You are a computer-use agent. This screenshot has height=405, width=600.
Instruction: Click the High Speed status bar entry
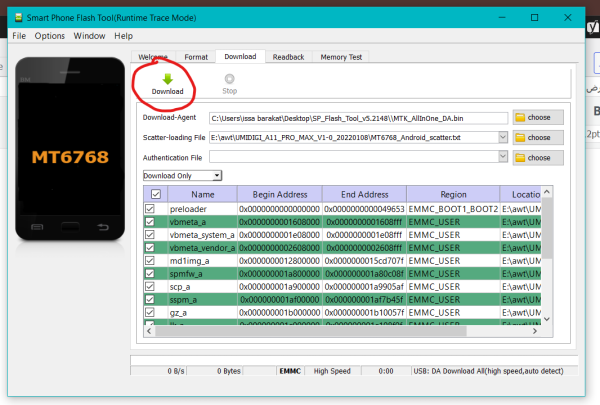click(332, 371)
